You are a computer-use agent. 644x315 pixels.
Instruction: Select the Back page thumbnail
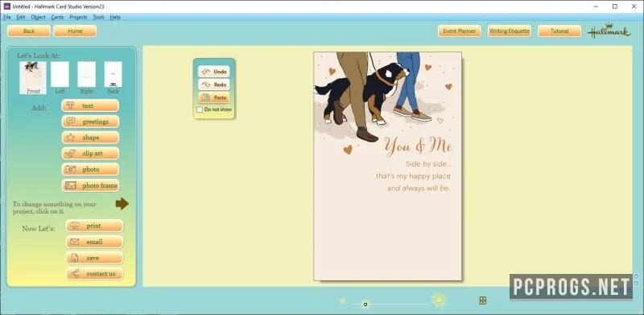click(113, 74)
